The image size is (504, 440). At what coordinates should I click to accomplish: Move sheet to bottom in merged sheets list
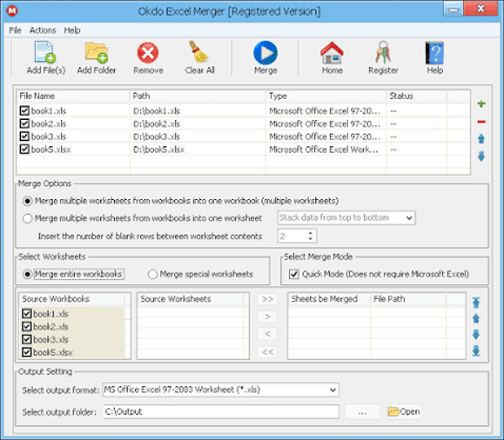(476, 351)
